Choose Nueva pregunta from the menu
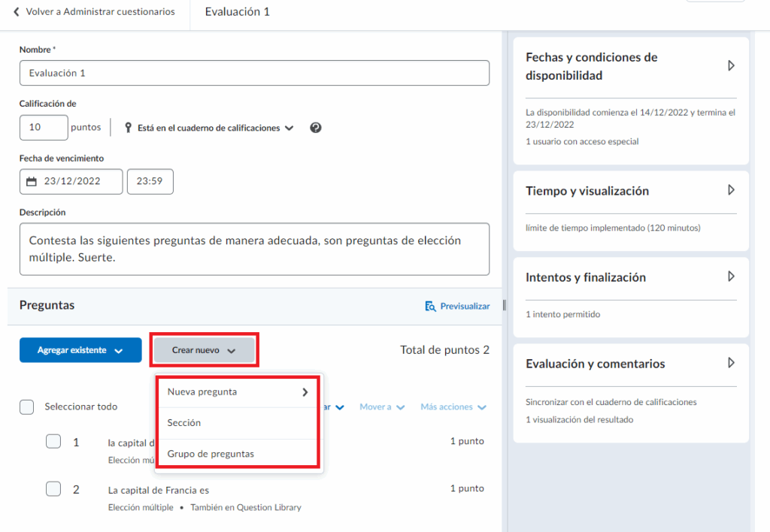This screenshot has height=532, width=770. point(238,391)
